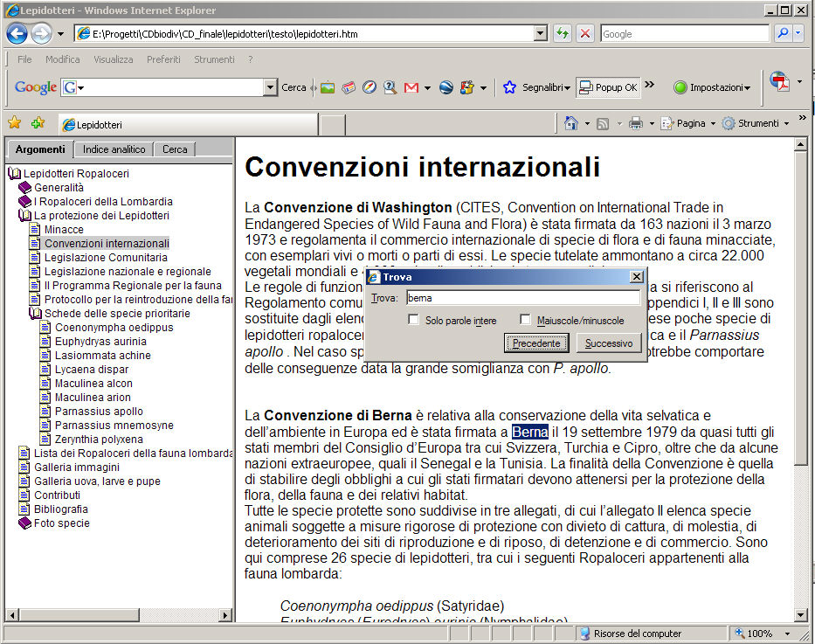Click down arrow of content vertical scrollbar
Image resolution: width=815 pixels, height=644 pixels.
pos(801,615)
